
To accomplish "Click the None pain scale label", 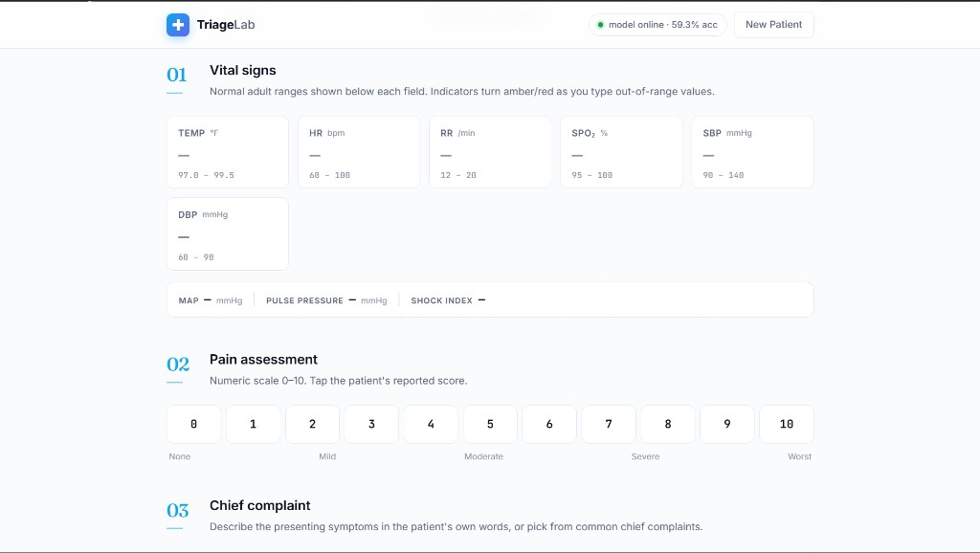I will pyautogui.click(x=179, y=456).
